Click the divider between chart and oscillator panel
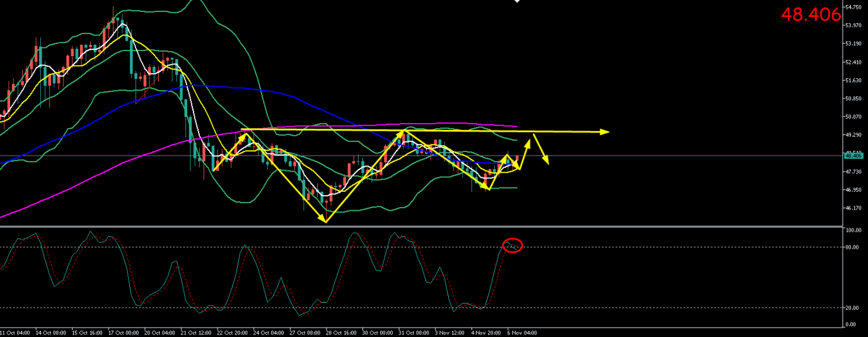This screenshot has height=337, width=868. pos(421,226)
